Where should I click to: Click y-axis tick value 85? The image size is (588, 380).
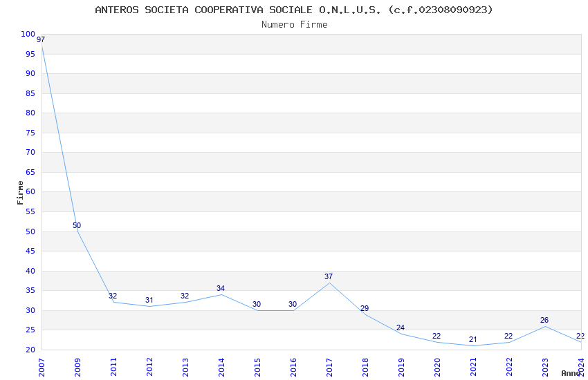(30, 93)
